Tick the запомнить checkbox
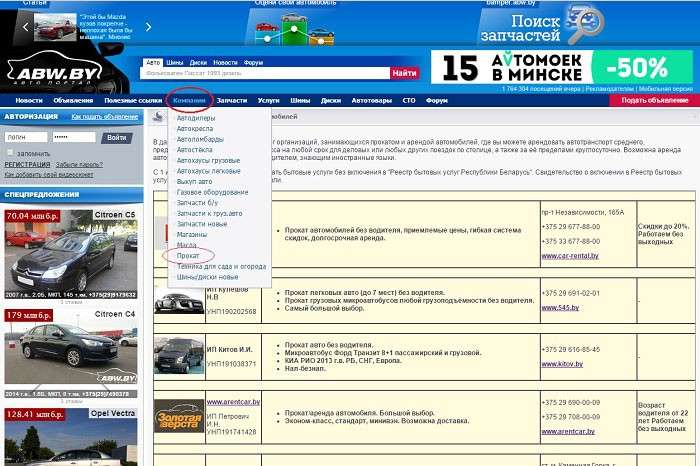Viewport: 700px width, 466px height. (10, 153)
